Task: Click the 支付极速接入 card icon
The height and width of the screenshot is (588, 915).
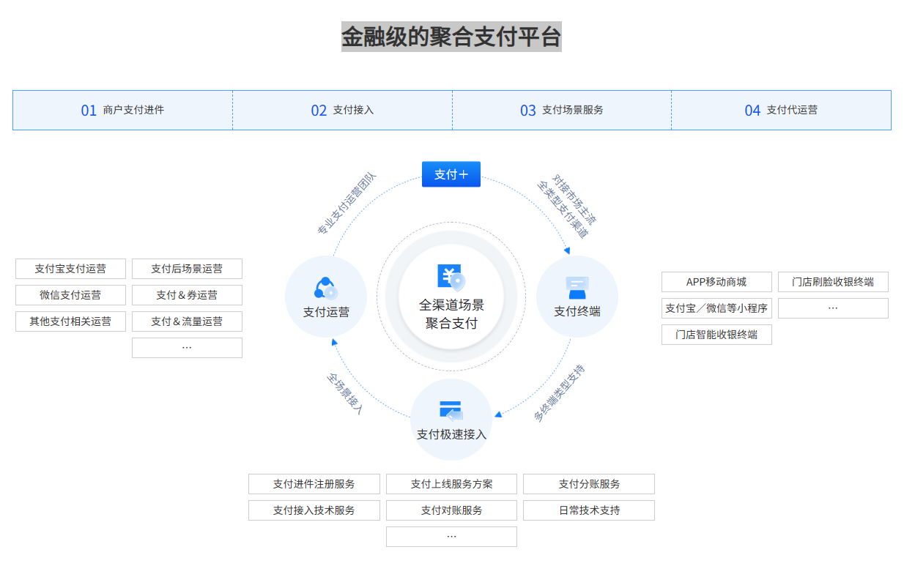Action: [x=451, y=411]
